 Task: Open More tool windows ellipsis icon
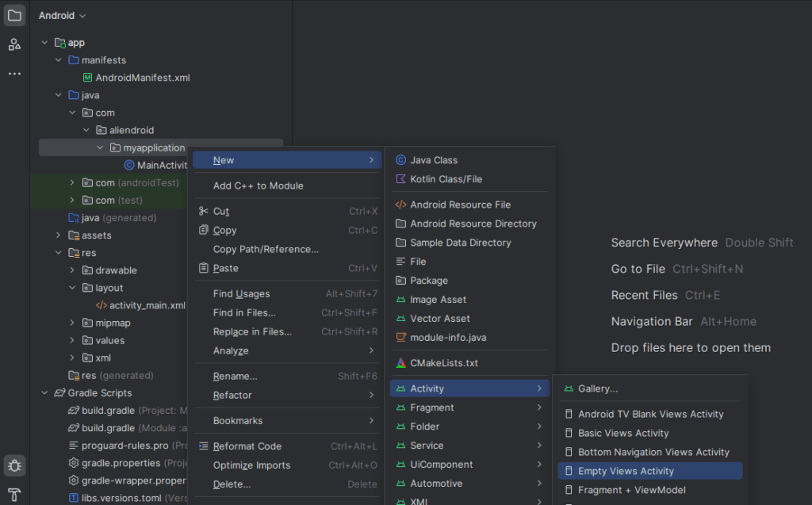[14, 74]
